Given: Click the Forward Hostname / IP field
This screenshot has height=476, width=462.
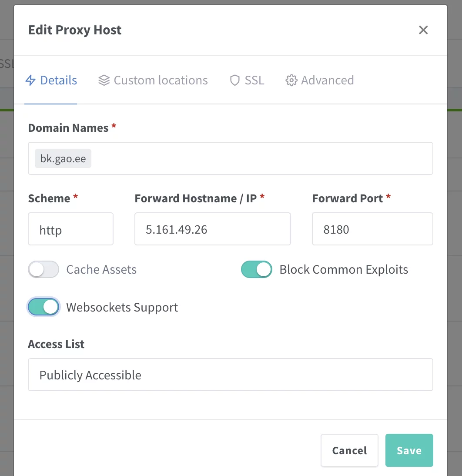Looking at the screenshot, I should 212,229.
